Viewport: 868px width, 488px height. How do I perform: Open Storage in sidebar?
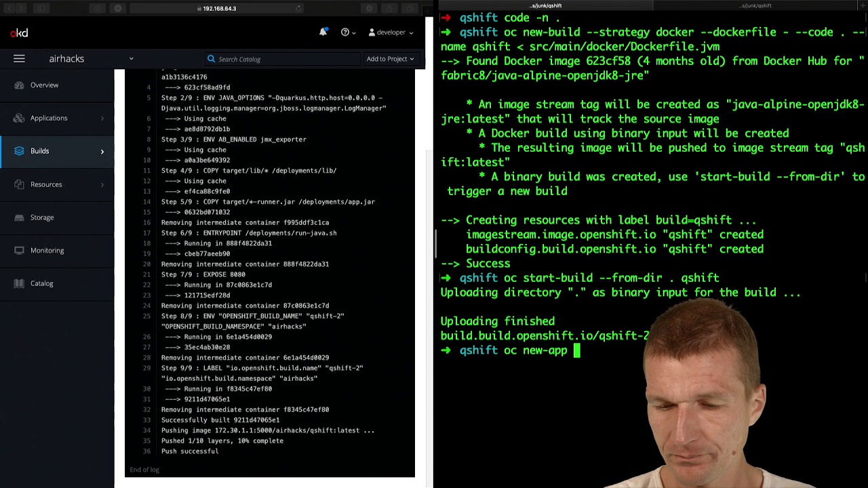point(57,218)
